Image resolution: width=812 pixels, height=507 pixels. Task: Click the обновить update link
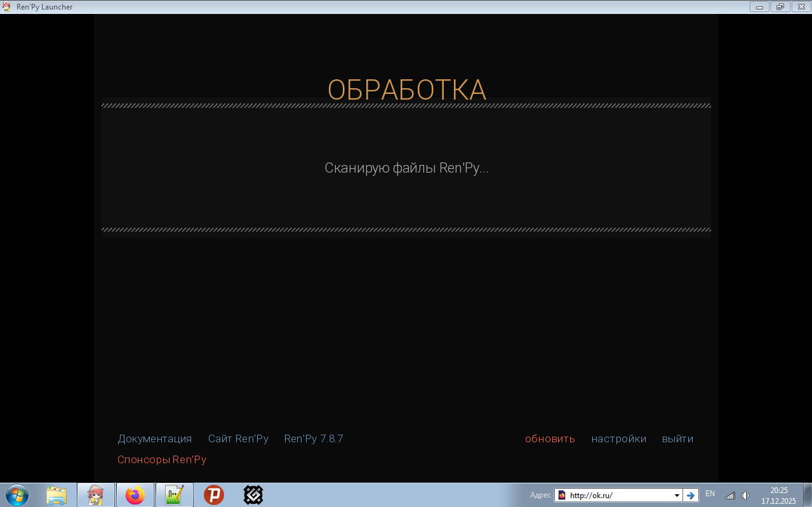550,438
